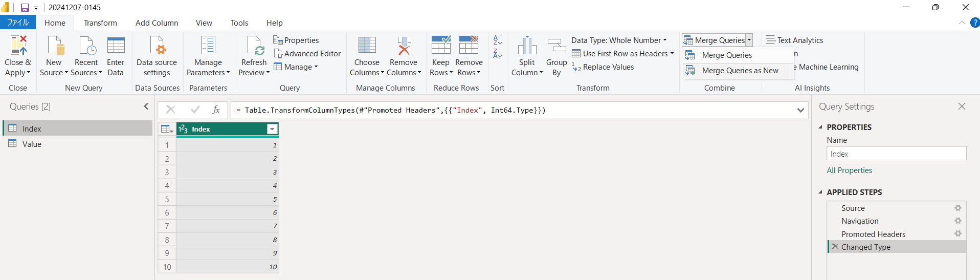Click the fx formula icon
The width and height of the screenshot is (980, 280).
pyautogui.click(x=216, y=110)
